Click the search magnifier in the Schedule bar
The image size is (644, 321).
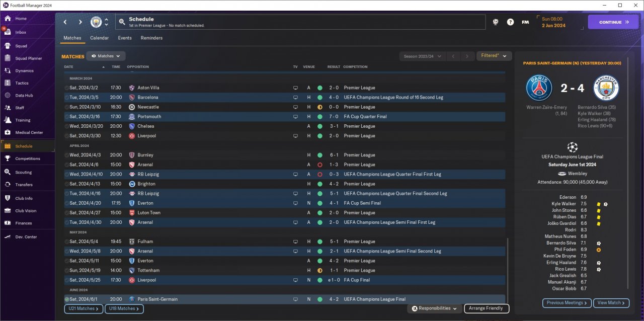(122, 22)
